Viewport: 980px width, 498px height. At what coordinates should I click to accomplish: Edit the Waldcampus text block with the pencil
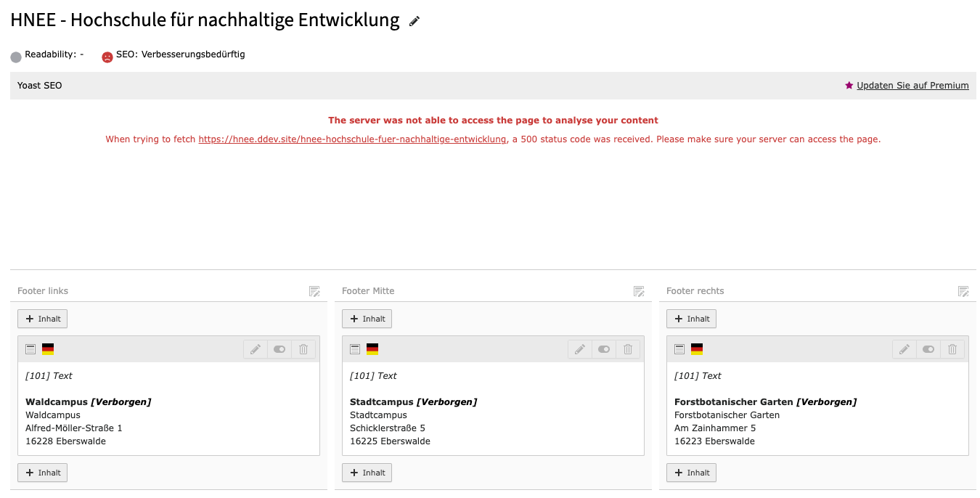click(x=255, y=349)
